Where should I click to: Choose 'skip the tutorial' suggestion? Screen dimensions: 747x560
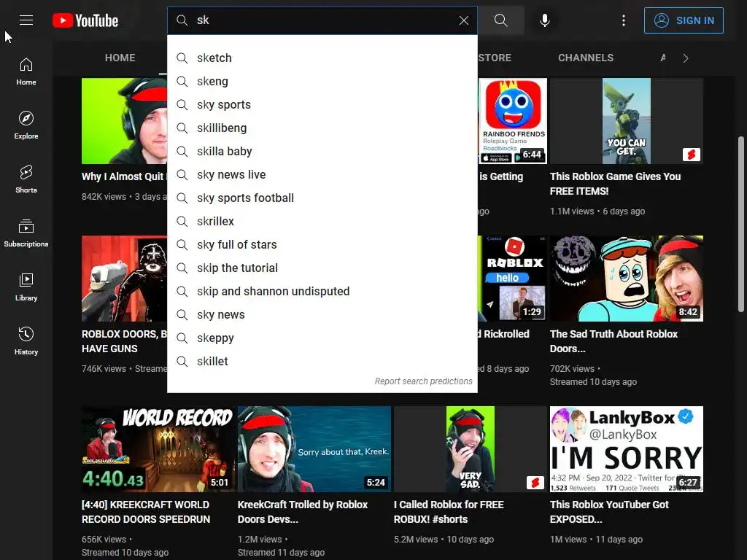pyautogui.click(x=322, y=268)
